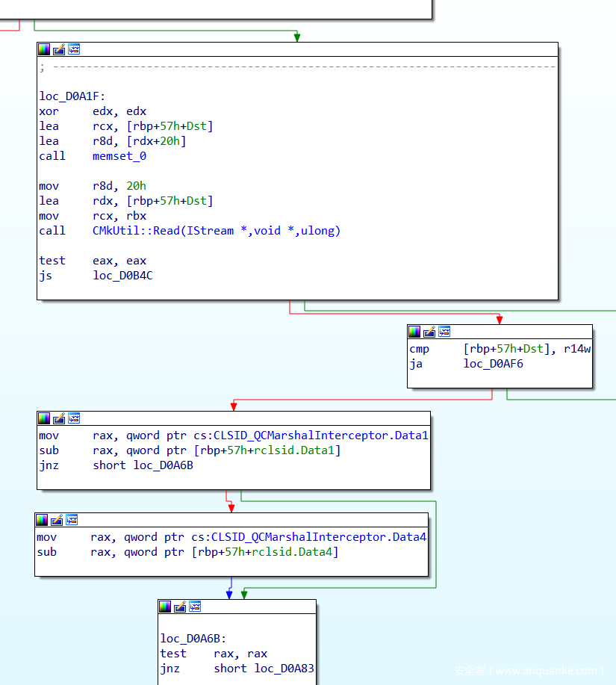616x685 pixels.
Task: Click group icon on cmp r14w node
Action: pos(444,332)
